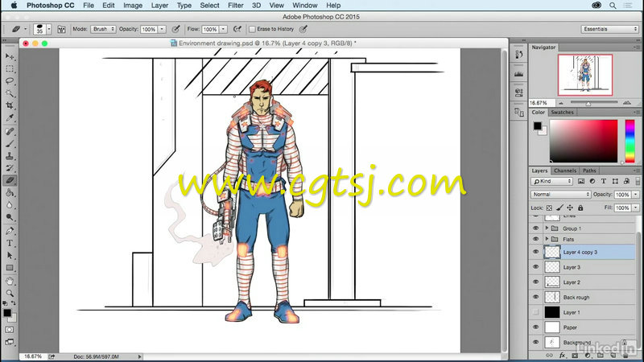The width and height of the screenshot is (644, 362).
Task: Open the Normal blend mode dropdown
Action: (x=560, y=195)
